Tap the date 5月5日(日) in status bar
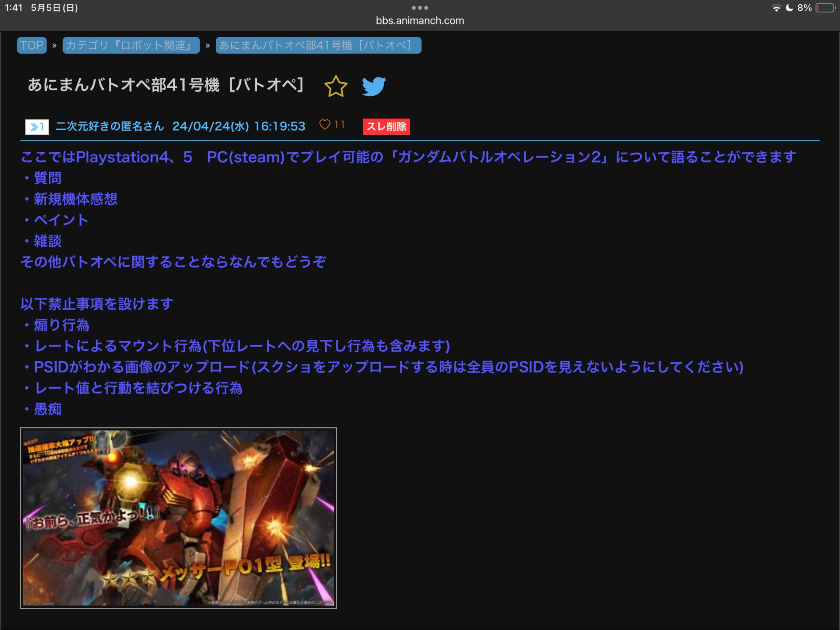 (x=54, y=8)
